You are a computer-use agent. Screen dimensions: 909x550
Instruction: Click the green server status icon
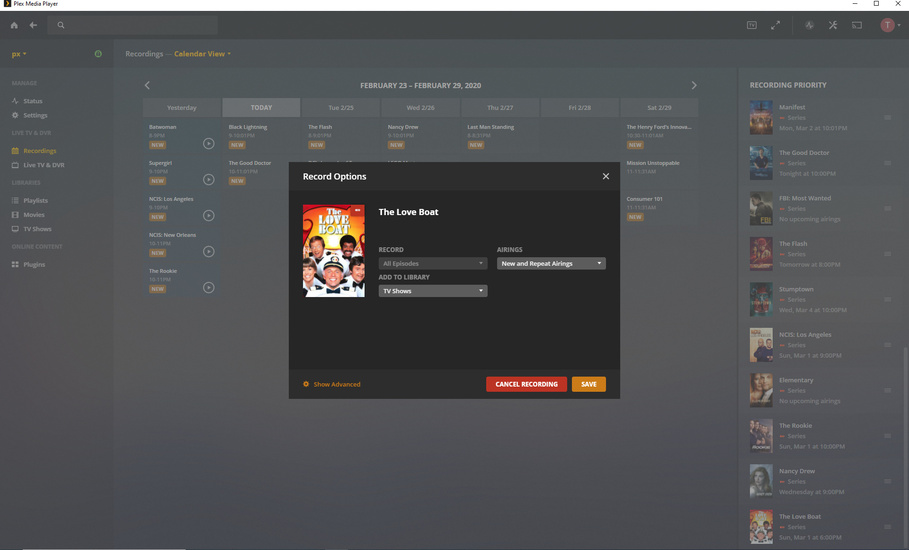point(98,54)
